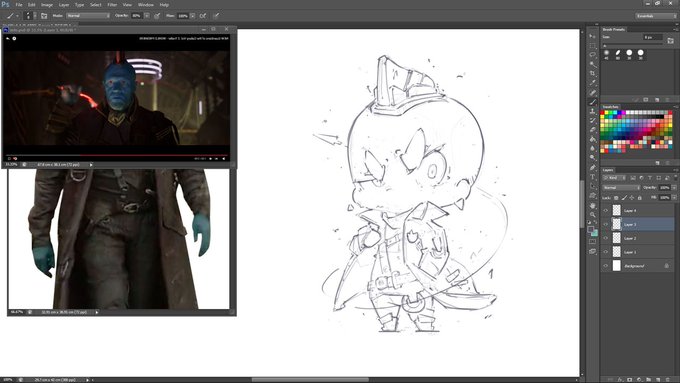Select the Zoom tool

coord(592,214)
